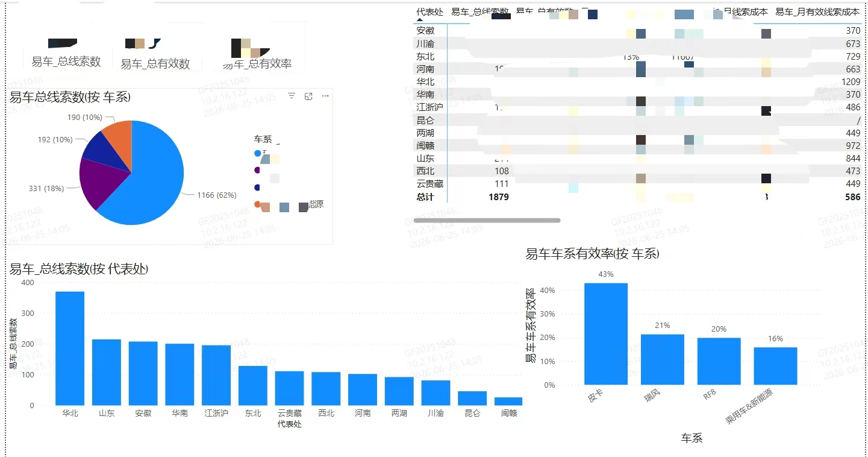Screen dimensions: 868x457
Task: Click the dark blue legend marker under 车系
Action: click(x=258, y=188)
